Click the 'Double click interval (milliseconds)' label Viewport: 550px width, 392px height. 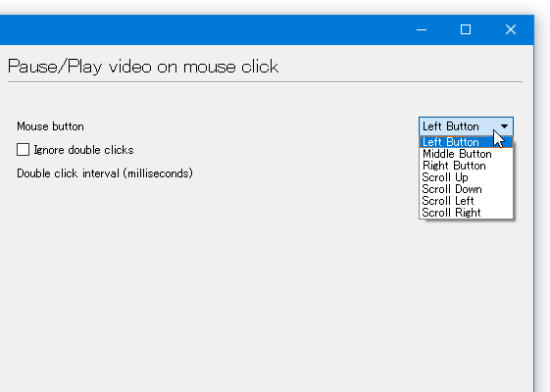pyautogui.click(x=105, y=173)
